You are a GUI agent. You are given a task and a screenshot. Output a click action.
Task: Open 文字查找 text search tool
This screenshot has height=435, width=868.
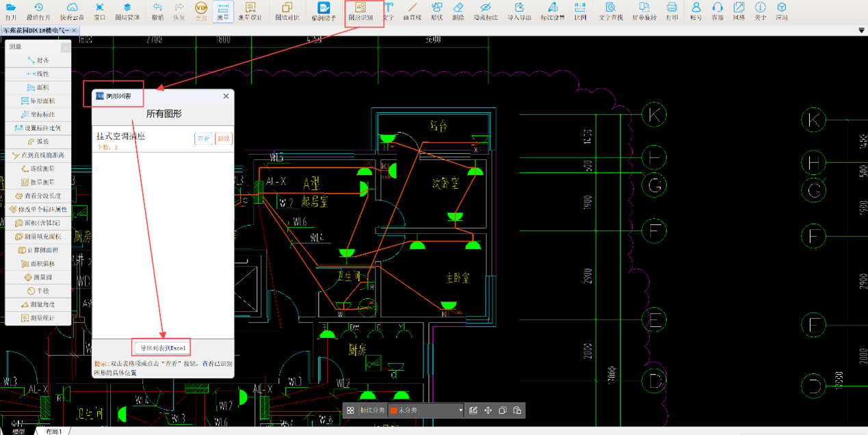611,11
